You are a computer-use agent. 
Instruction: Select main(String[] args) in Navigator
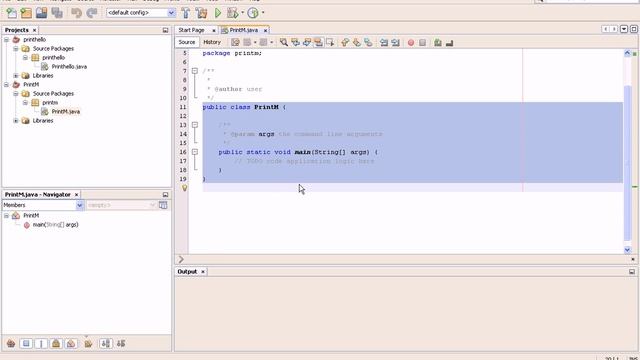(x=56, y=224)
